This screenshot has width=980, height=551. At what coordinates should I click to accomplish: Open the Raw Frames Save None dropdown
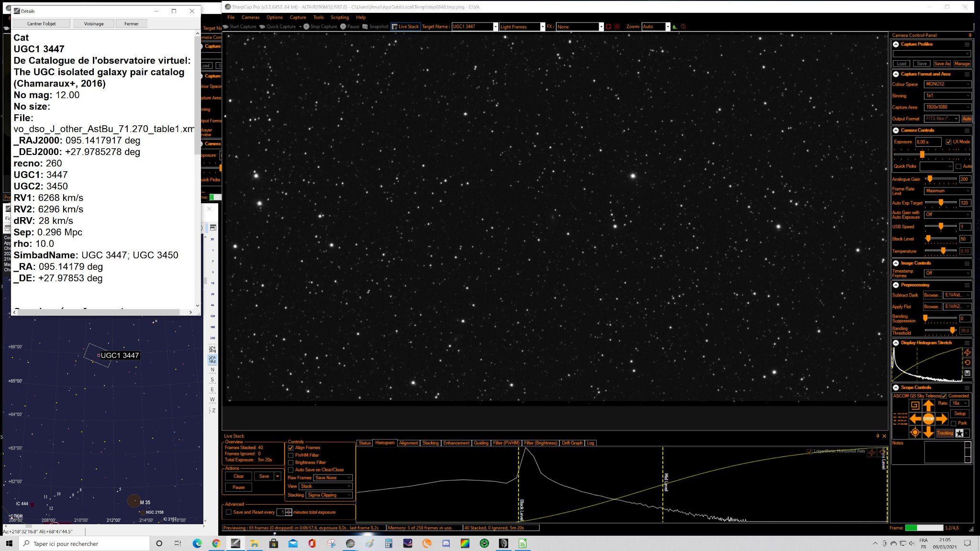tap(333, 478)
